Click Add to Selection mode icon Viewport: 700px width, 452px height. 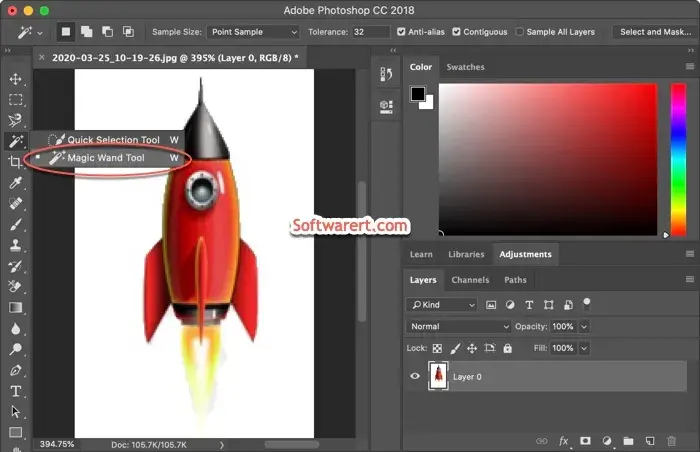[x=87, y=32]
